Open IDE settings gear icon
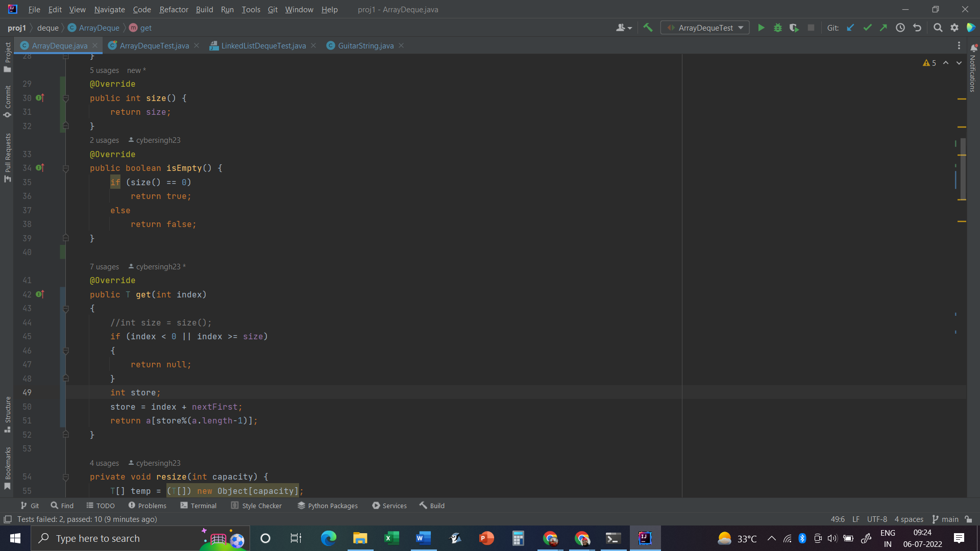Screen dimensions: 980x551 [x=954, y=28]
